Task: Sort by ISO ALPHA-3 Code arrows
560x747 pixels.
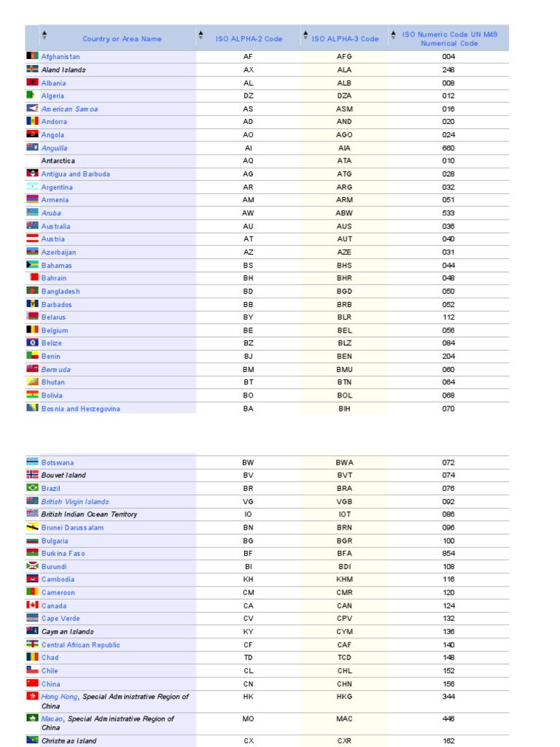Action: [306, 35]
